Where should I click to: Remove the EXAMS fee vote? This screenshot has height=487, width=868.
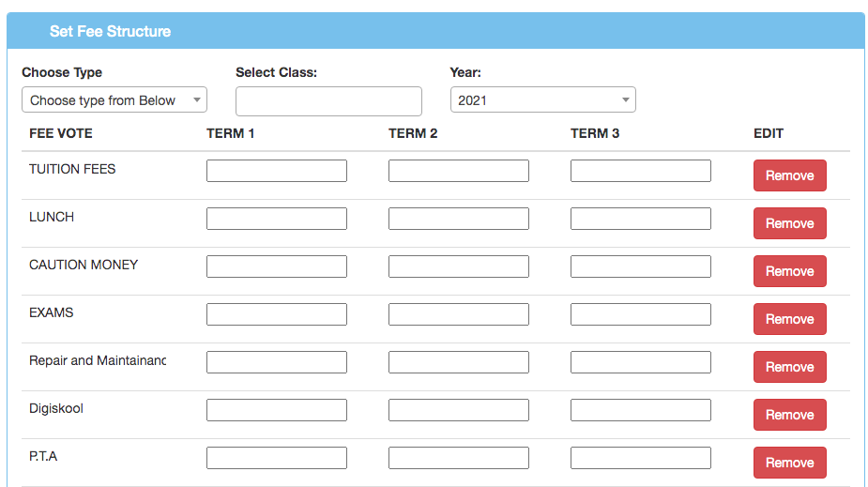[789, 319]
